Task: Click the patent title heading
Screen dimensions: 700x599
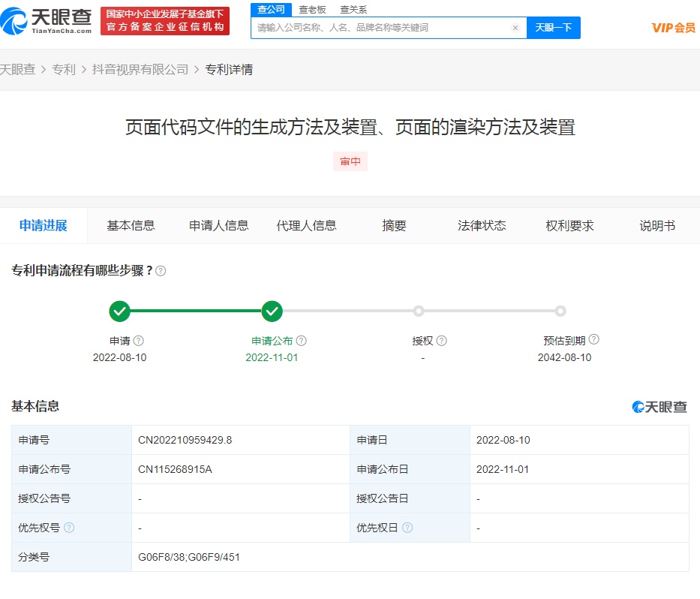Action: (x=350, y=128)
